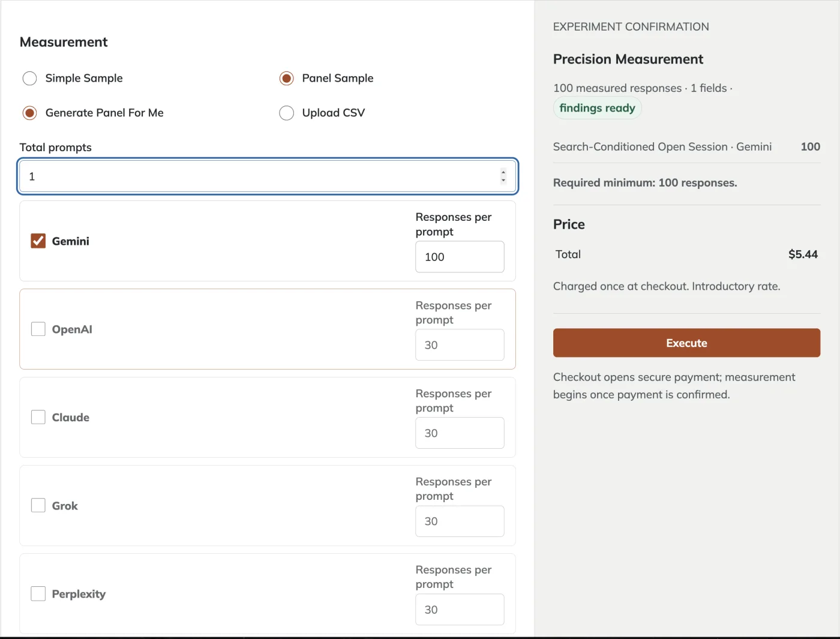Image resolution: width=840 pixels, height=639 pixels.
Task: Edit OpenAI responses per prompt field
Action: pos(460,345)
